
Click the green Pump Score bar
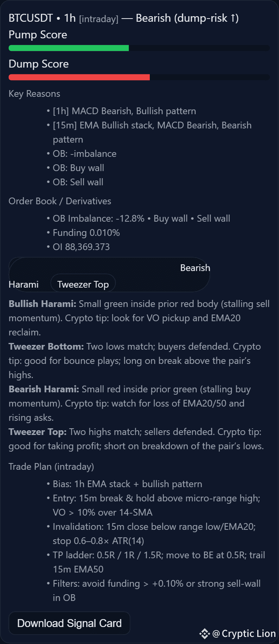pyautogui.click(x=69, y=48)
